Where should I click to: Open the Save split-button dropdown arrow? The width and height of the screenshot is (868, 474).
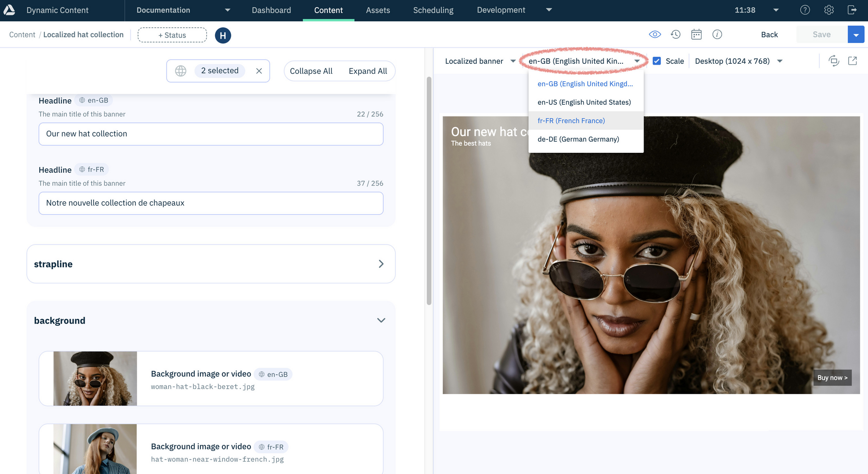tap(856, 35)
